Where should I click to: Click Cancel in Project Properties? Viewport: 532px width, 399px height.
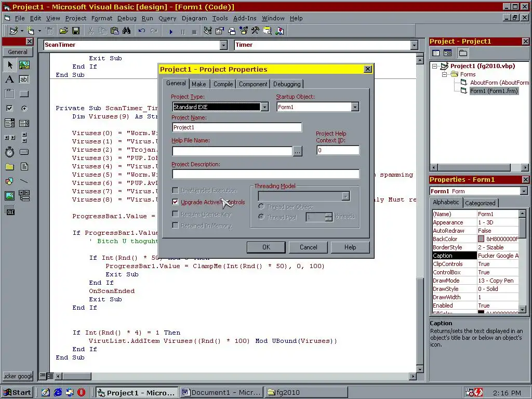[x=308, y=247]
